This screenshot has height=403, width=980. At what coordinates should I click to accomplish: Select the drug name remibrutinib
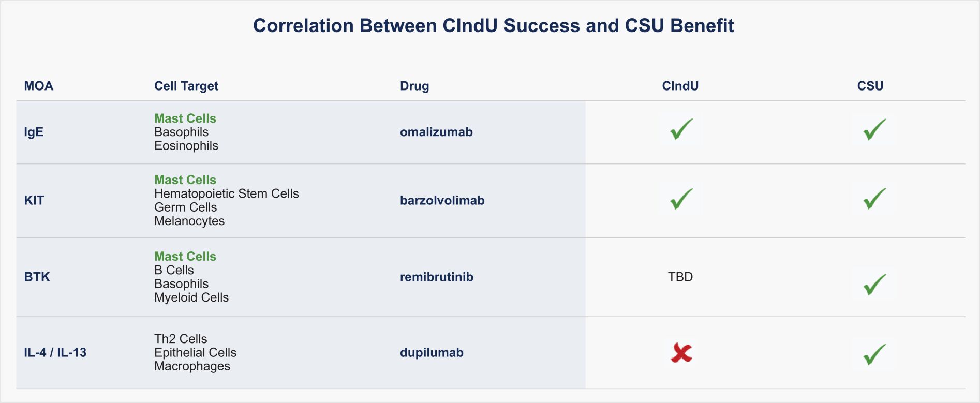point(436,277)
